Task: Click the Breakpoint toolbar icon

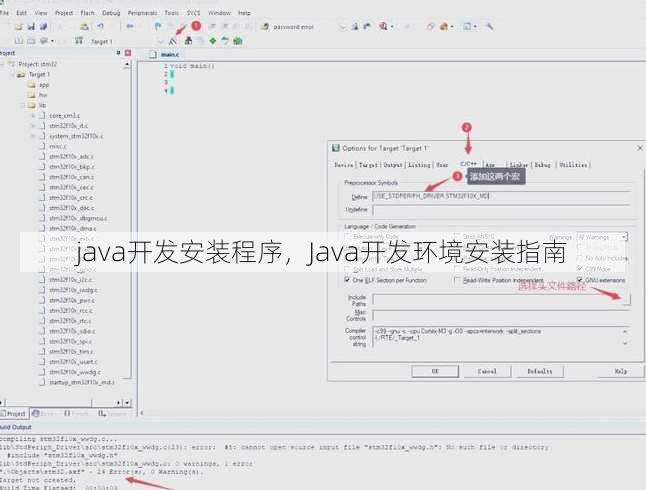Action: pos(431,27)
